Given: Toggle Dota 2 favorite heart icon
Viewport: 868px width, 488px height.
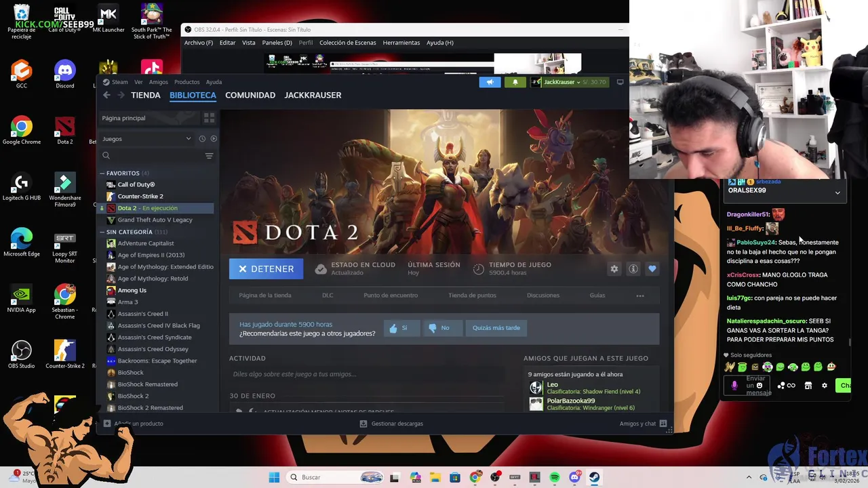Looking at the screenshot, I should pyautogui.click(x=652, y=269).
